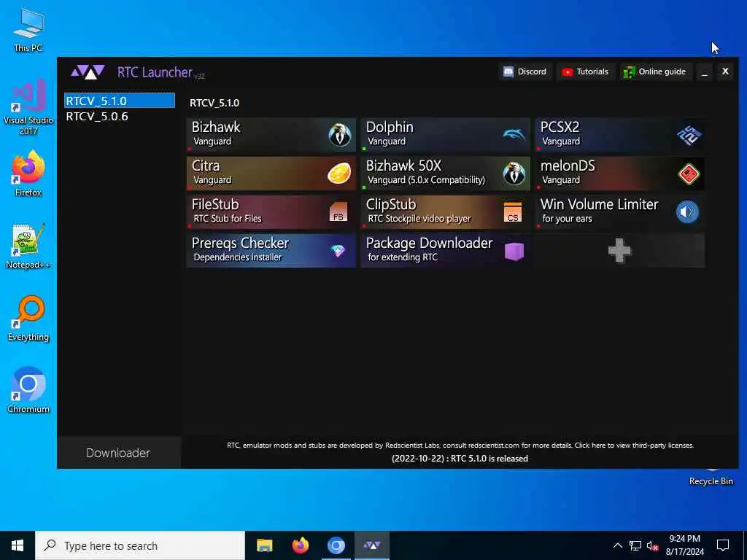
Task: Click the Bizhawk 50X tile title
Action: (403, 166)
